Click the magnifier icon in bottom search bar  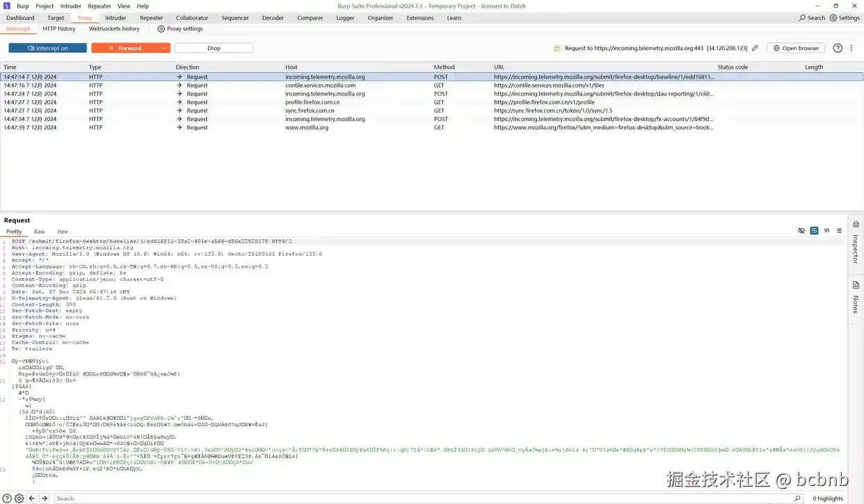click(797, 498)
